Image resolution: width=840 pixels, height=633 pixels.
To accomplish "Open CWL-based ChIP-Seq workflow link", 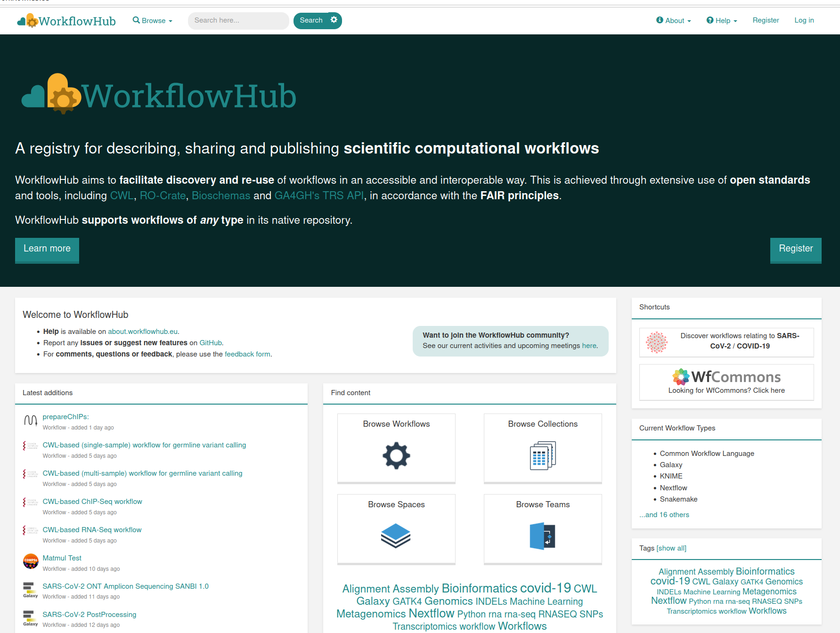I will (92, 502).
